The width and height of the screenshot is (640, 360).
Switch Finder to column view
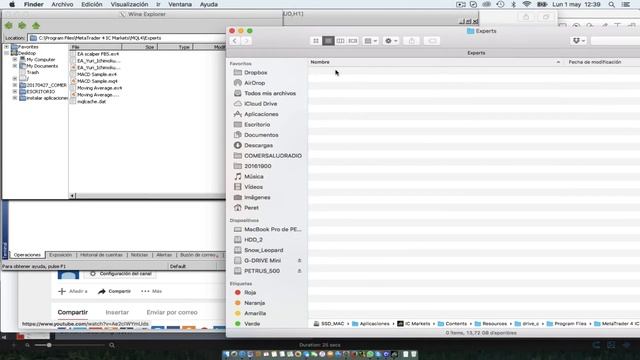point(340,41)
